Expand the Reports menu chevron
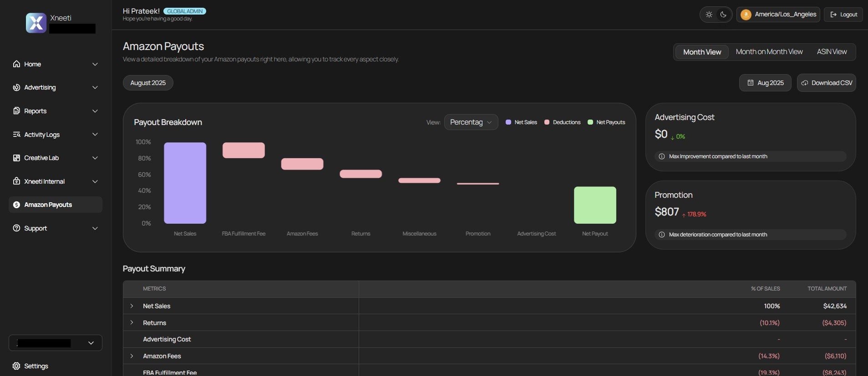The height and width of the screenshot is (376, 868). (x=95, y=111)
